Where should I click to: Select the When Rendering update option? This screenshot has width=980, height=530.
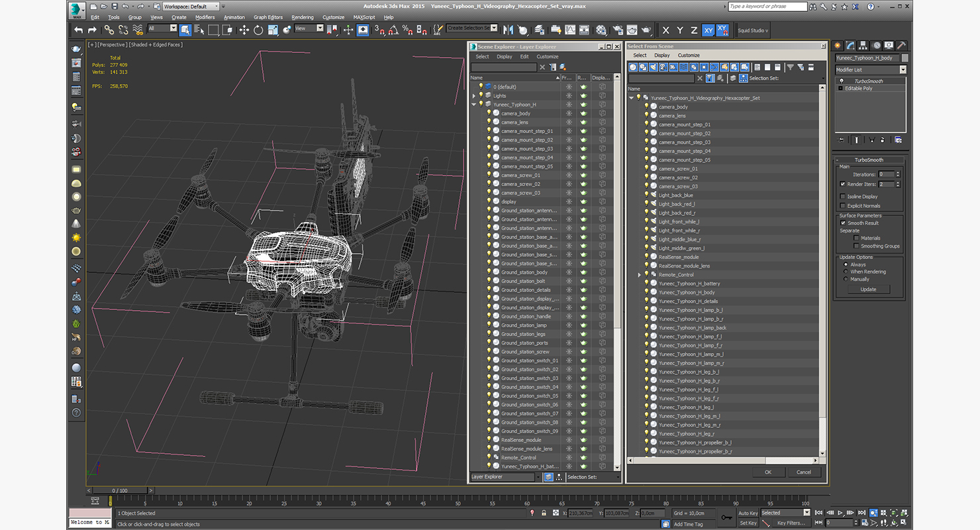(846, 272)
